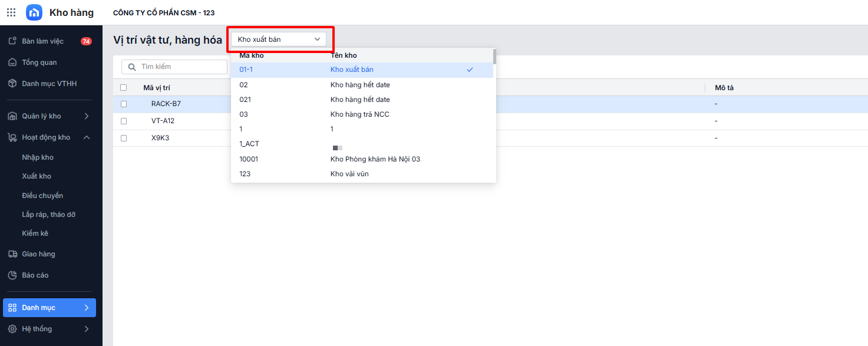The image size is (868, 346).
Task: Click the Bàn làm việc sidebar icon
Action: (x=12, y=41)
